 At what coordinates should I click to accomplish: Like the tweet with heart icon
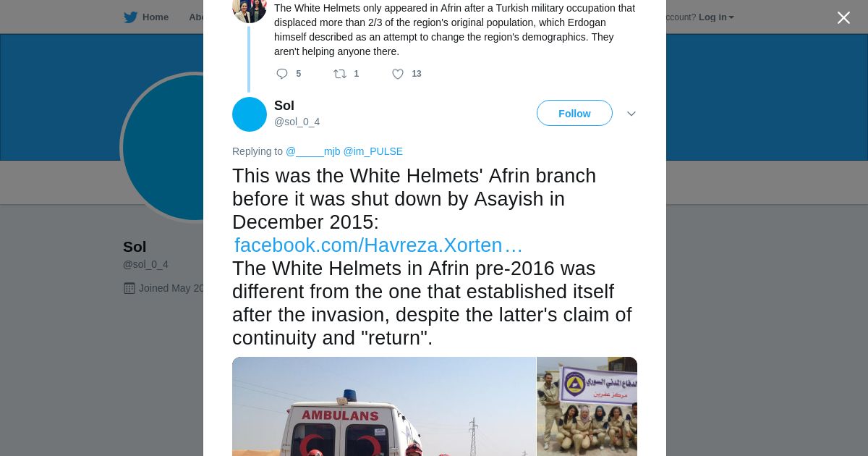(x=398, y=74)
